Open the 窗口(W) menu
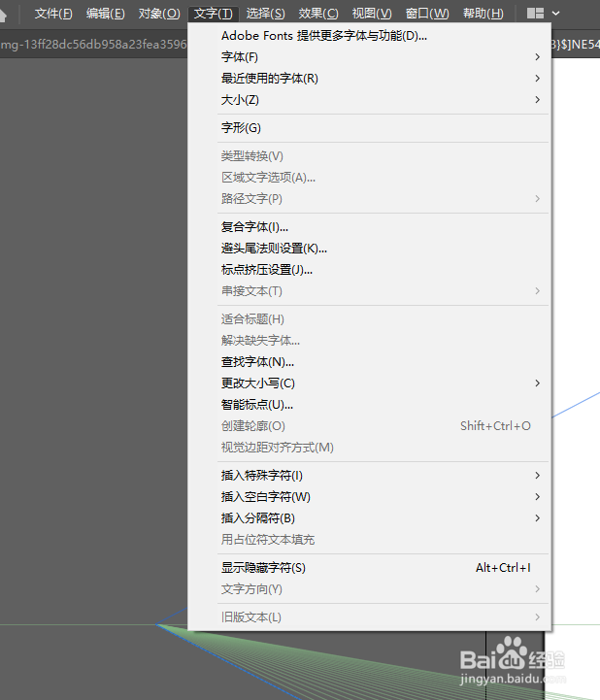Viewport: 600px width, 700px height. (427, 14)
